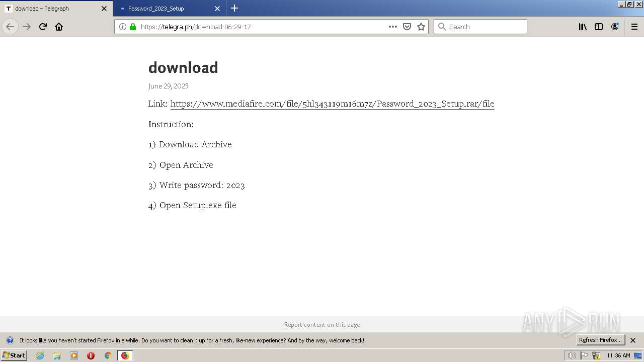644x362 pixels.
Task: Select Firefox taskbar button
Action: click(x=125, y=355)
